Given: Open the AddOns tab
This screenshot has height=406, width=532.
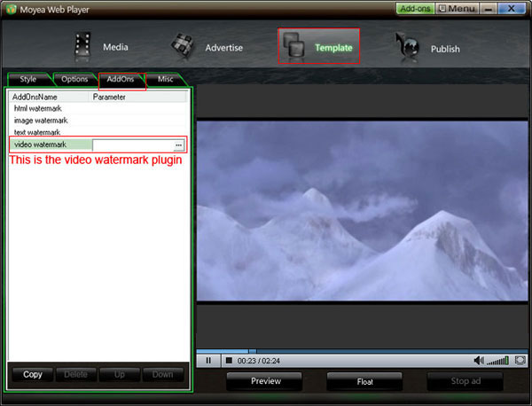Looking at the screenshot, I should pyautogui.click(x=121, y=80).
